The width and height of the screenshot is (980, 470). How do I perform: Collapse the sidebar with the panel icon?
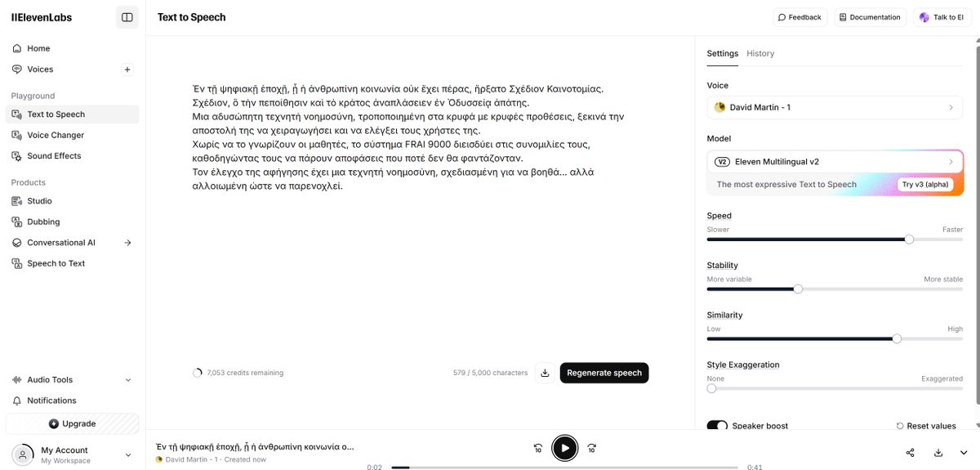(x=127, y=17)
